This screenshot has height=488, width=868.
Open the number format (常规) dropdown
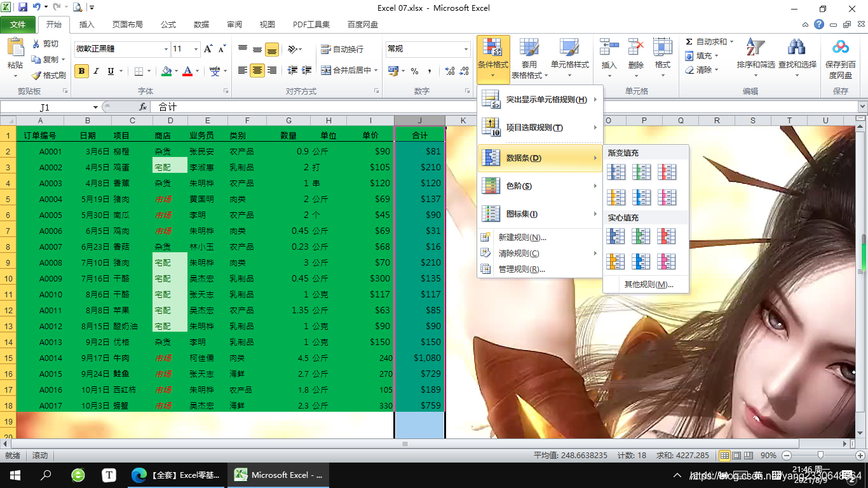[x=466, y=49]
